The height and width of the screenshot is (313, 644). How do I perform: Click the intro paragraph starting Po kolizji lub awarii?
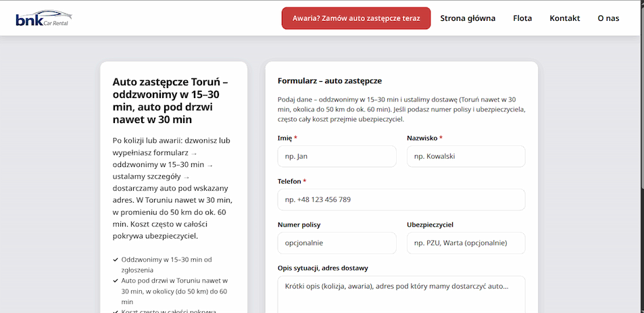pyautogui.click(x=174, y=188)
